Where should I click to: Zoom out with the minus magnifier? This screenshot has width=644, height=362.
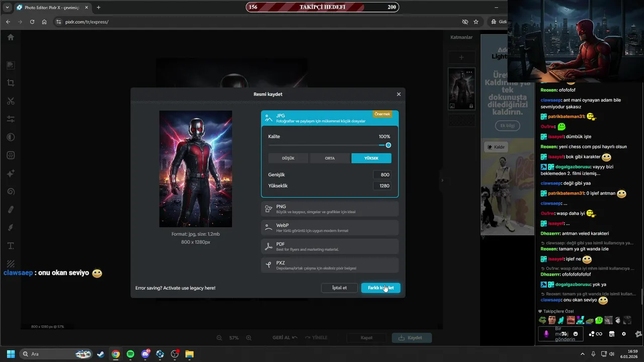(x=219, y=338)
